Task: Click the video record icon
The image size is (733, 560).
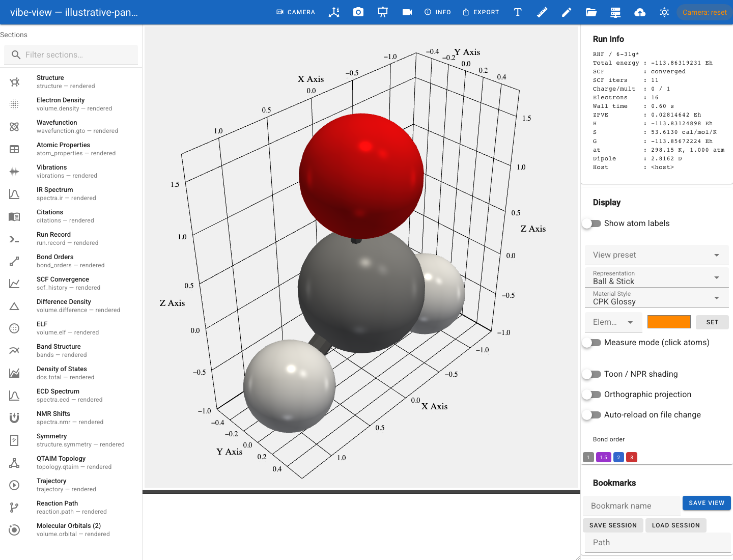Action: coord(407,12)
